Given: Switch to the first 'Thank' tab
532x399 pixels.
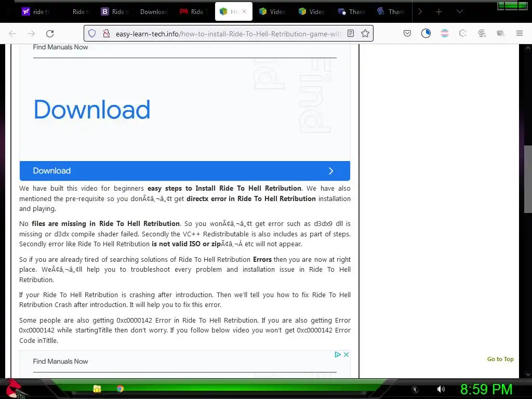Looking at the screenshot, I should (x=351, y=11).
